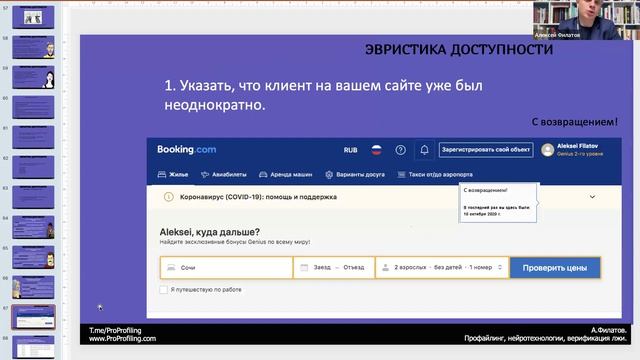Open slide 61 thumbnail
This screenshot has width=640, height=360.
[33, 137]
